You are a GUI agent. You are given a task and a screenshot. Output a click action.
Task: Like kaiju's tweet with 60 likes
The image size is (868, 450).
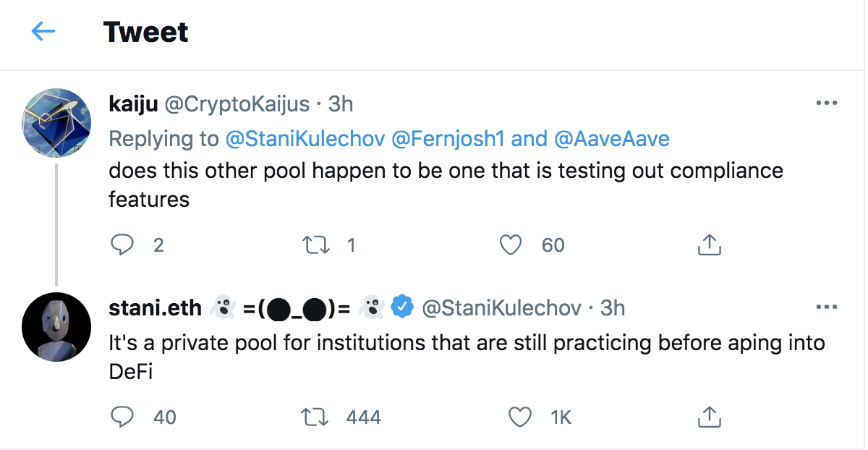[511, 245]
